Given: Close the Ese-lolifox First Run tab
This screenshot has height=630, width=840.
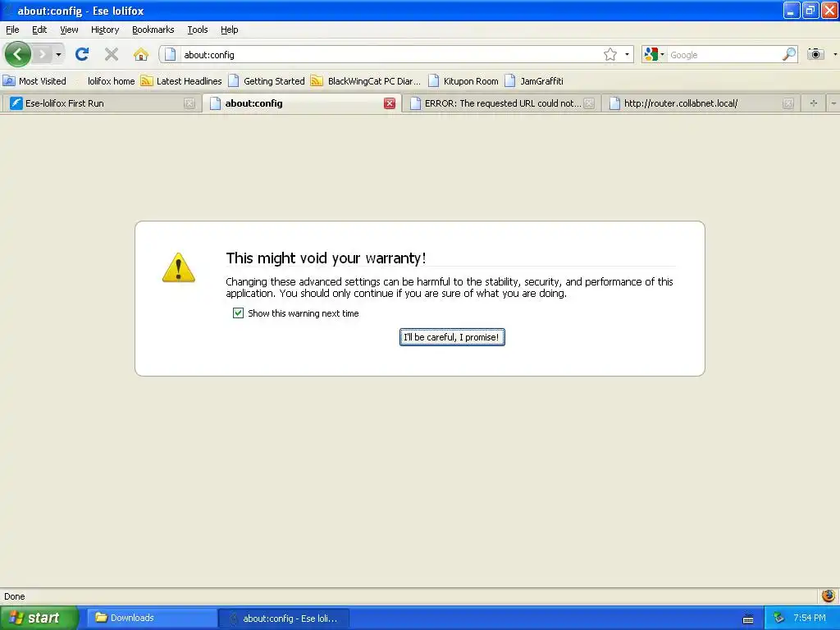Looking at the screenshot, I should point(189,103).
